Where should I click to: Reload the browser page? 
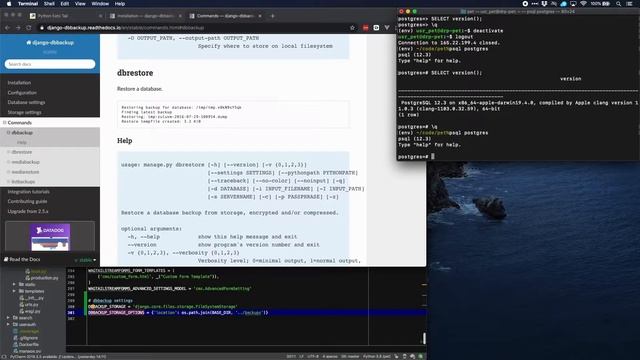tap(29, 28)
